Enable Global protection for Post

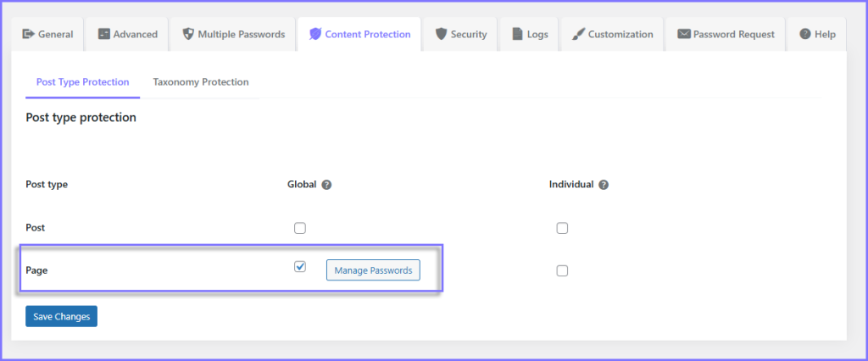tap(299, 228)
